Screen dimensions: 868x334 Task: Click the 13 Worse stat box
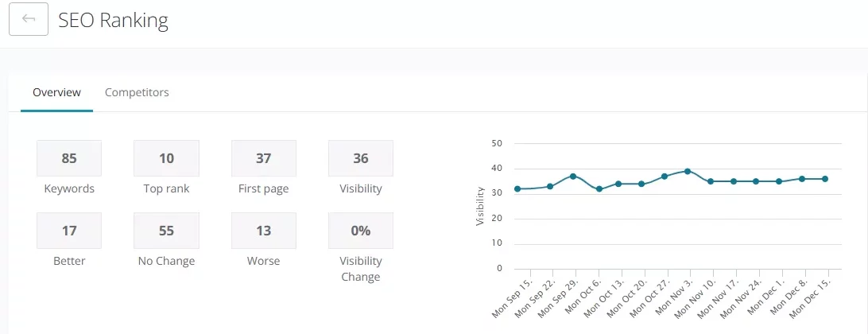(264, 231)
